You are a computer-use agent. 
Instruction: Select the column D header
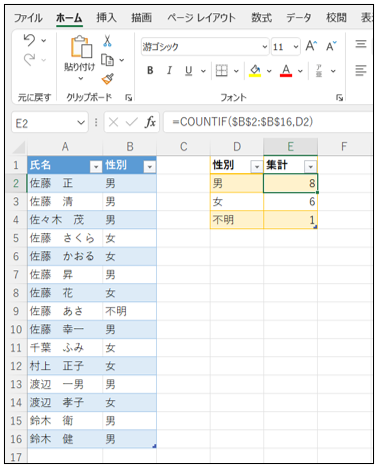237,147
